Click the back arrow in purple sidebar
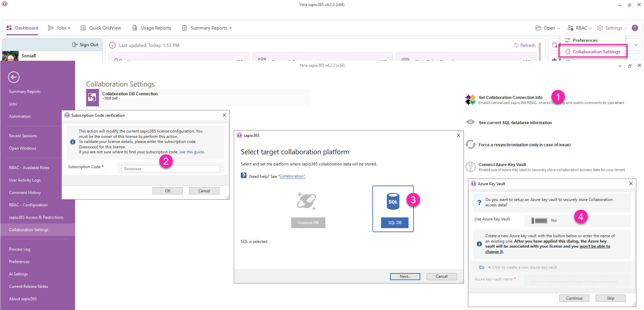The width and height of the screenshot is (644, 310). coord(14,77)
